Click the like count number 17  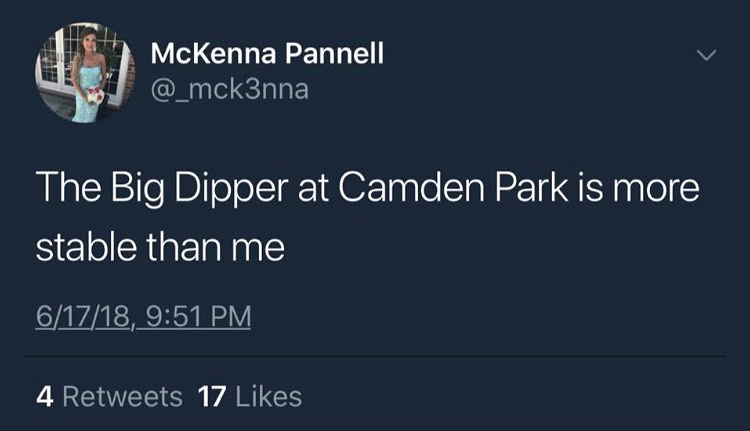211,397
